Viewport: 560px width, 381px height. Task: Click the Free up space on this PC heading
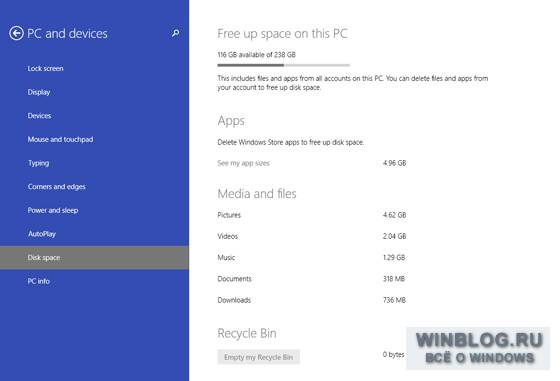(282, 34)
